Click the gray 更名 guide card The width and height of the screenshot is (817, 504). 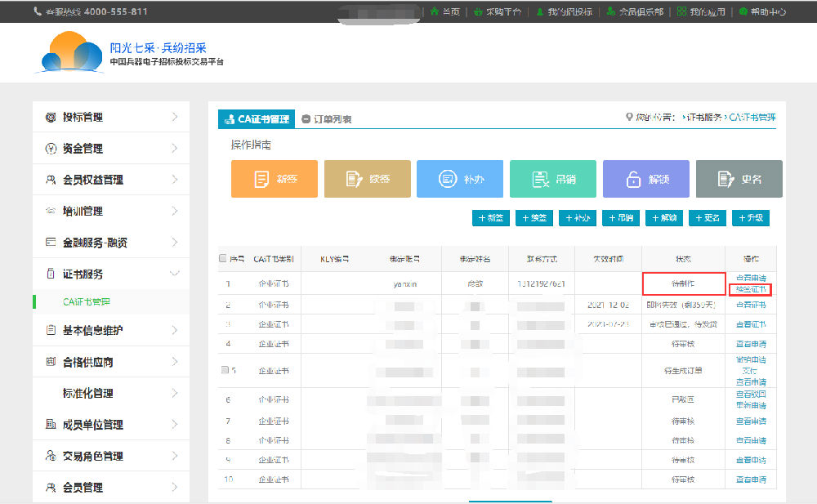pos(739,179)
